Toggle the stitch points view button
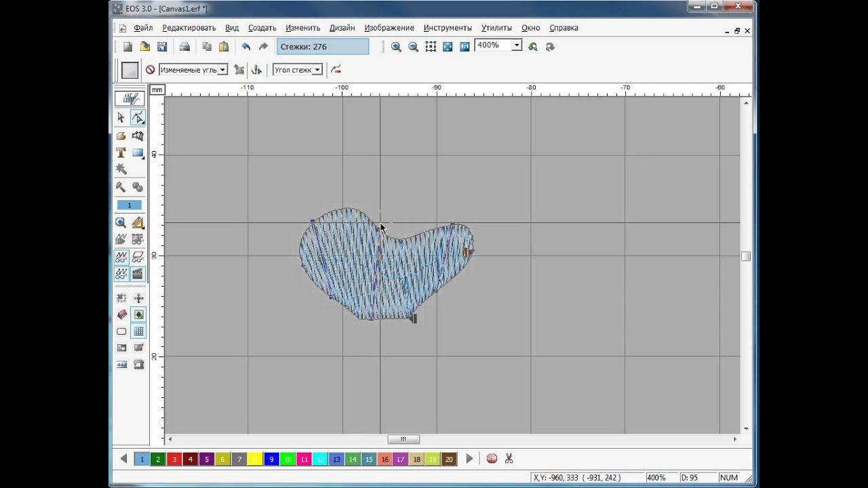 121,274
